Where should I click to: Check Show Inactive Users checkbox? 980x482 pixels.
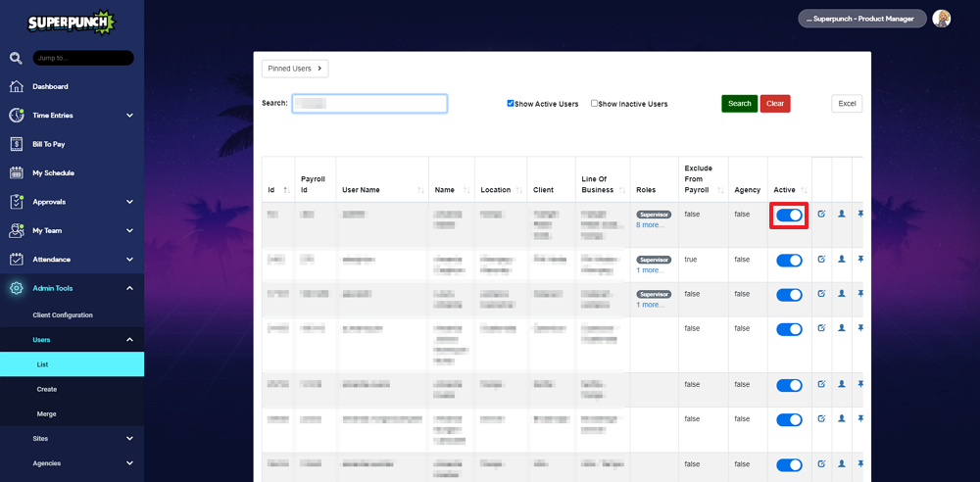595,103
